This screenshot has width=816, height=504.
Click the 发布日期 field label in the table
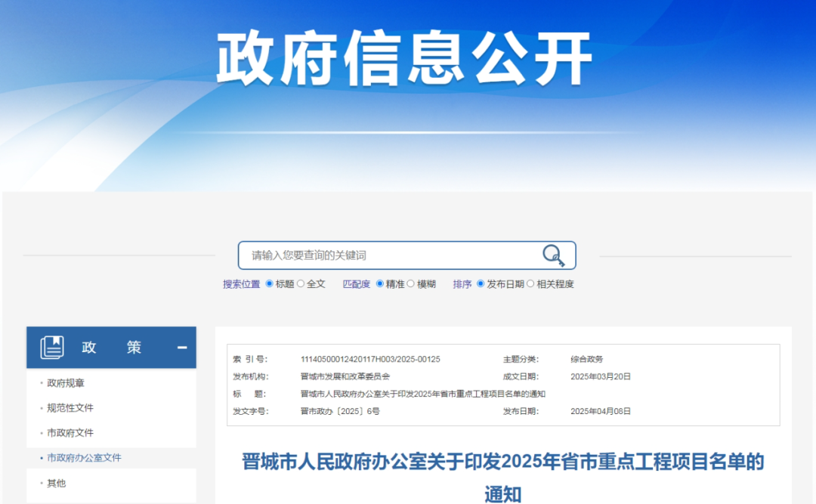(521, 411)
